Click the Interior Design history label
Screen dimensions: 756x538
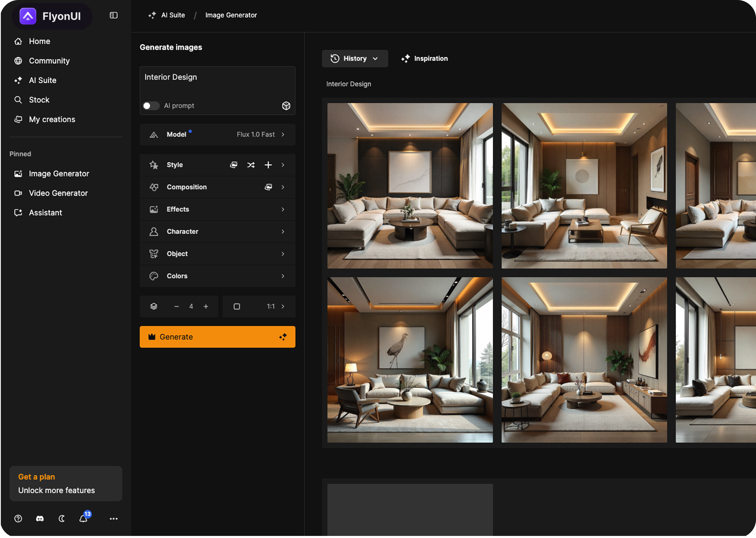(x=348, y=84)
